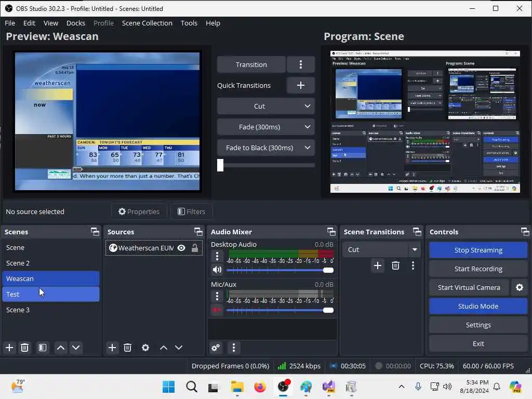532x399 pixels.
Task: Open source Properties button
Action: pyautogui.click(x=139, y=211)
